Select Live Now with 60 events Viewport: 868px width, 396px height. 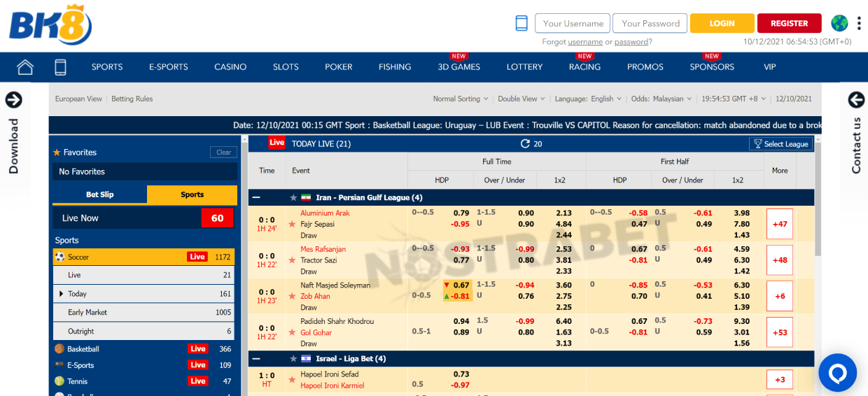(x=144, y=218)
